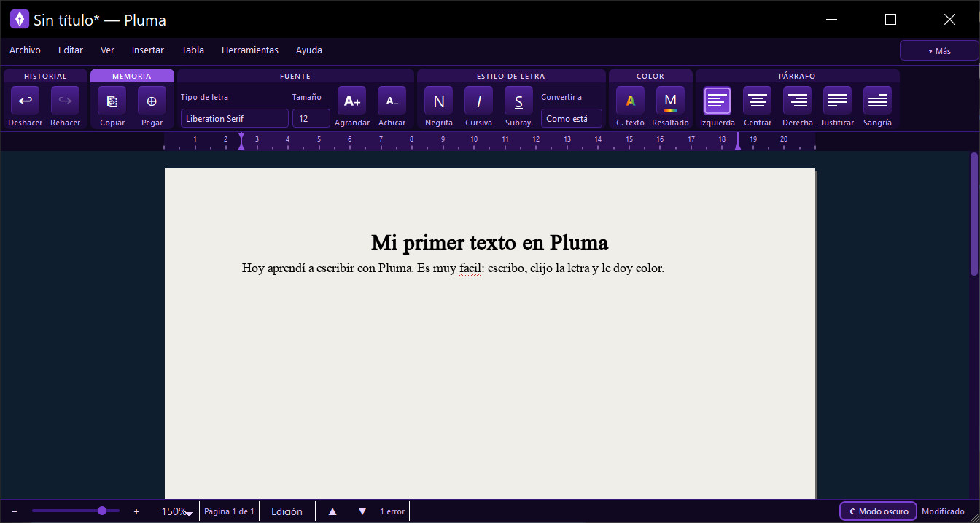Click the left indent marker on ruler

click(241, 141)
